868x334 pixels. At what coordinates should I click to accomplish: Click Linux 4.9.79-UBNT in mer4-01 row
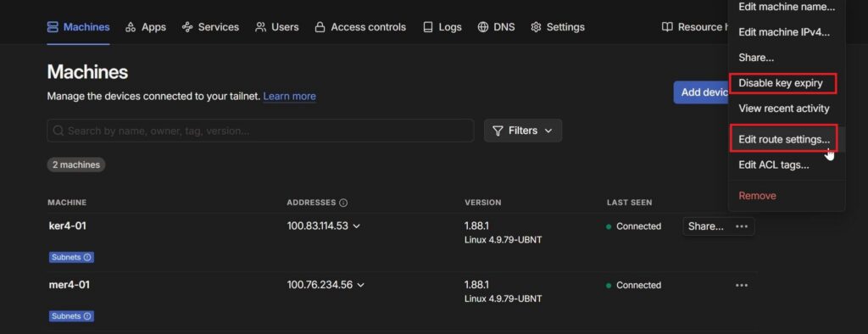(x=504, y=299)
